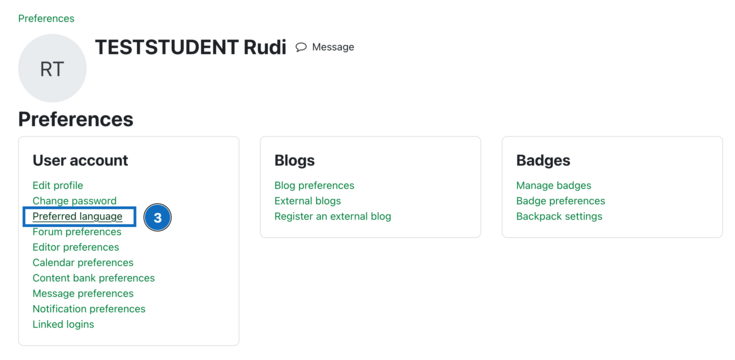Click Register an external blog

pyautogui.click(x=332, y=216)
